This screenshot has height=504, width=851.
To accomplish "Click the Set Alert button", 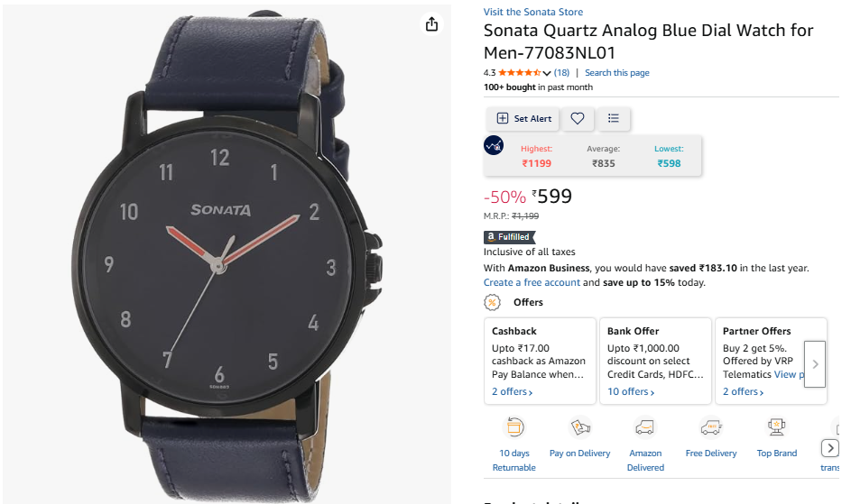I will click(x=523, y=118).
